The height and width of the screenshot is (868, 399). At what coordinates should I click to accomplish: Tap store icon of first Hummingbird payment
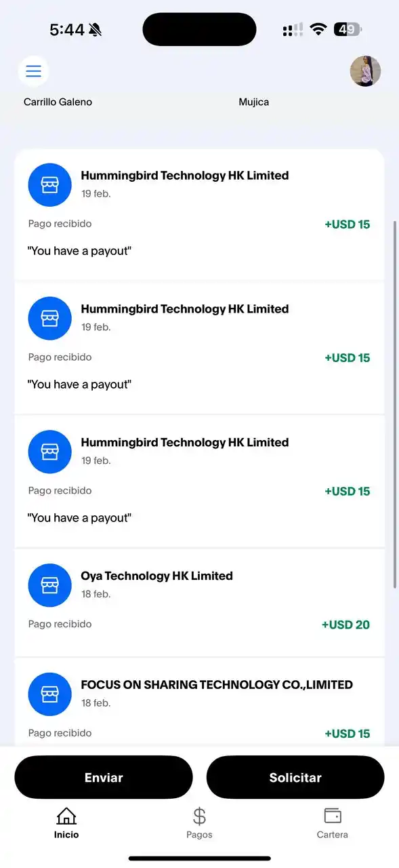point(50,185)
